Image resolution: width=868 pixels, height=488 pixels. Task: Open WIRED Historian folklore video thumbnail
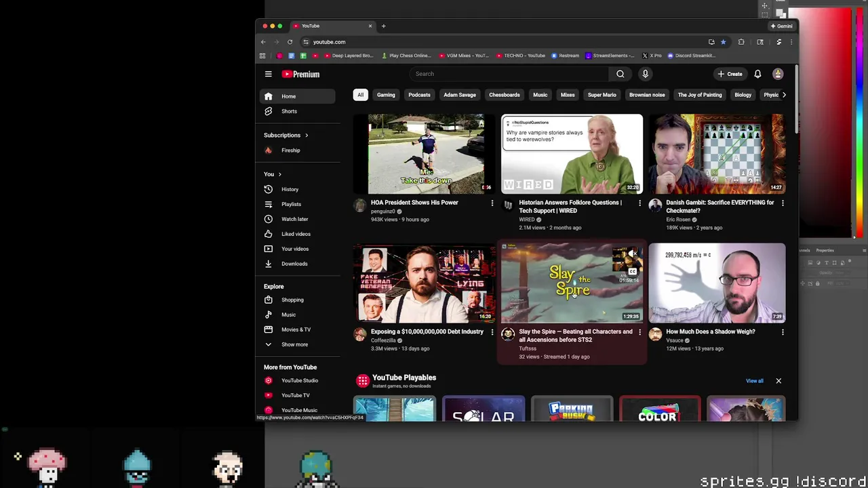(x=572, y=154)
